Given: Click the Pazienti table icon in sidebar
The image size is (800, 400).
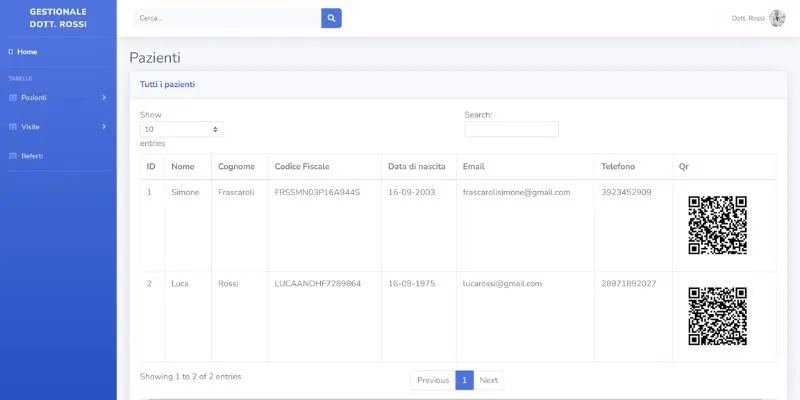Looking at the screenshot, I should pos(12,97).
